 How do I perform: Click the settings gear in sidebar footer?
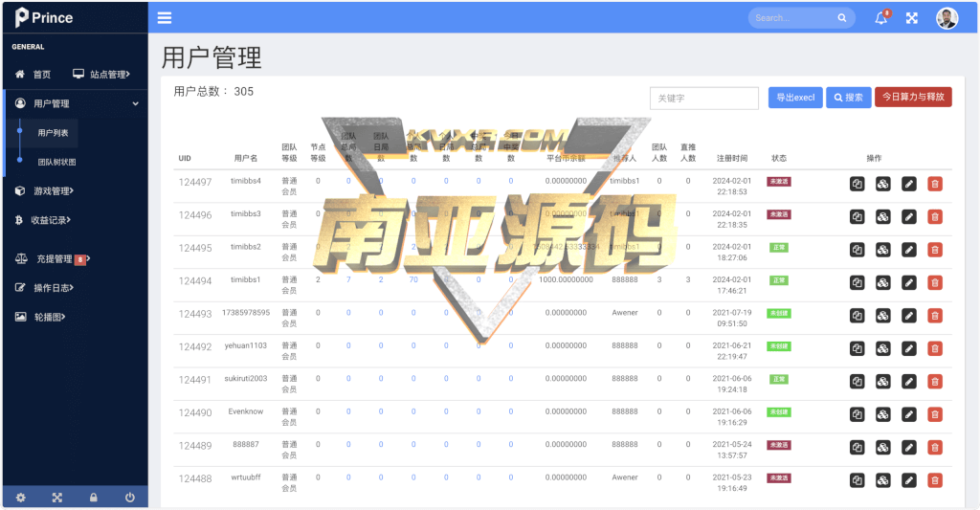pyautogui.click(x=21, y=498)
